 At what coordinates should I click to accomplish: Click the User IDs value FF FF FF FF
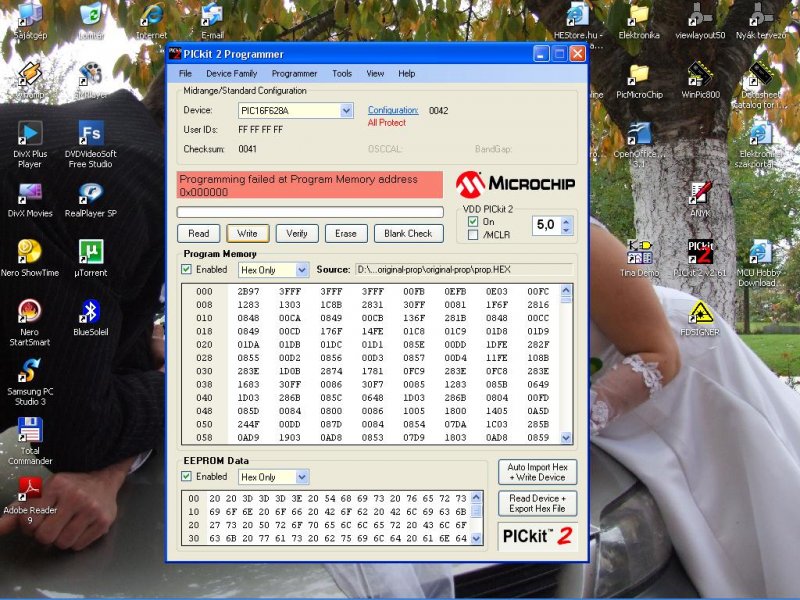(x=261, y=130)
